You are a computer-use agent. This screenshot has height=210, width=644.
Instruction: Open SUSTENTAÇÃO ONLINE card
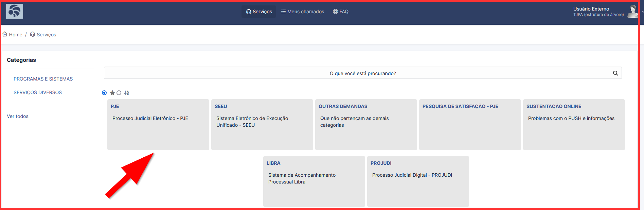point(574,125)
